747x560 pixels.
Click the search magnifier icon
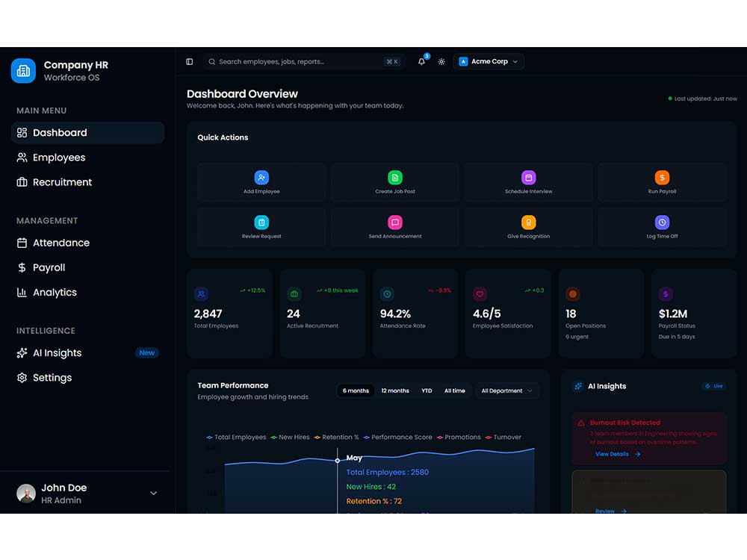click(x=212, y=61)
